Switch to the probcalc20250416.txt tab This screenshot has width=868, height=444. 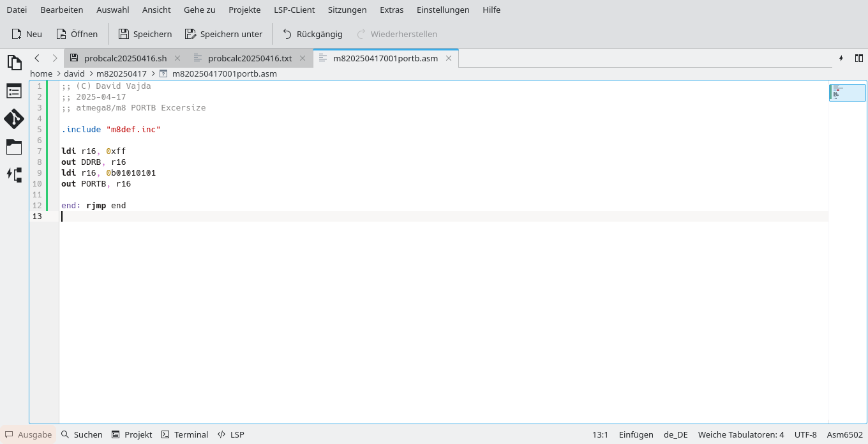[x=249, y=57]
